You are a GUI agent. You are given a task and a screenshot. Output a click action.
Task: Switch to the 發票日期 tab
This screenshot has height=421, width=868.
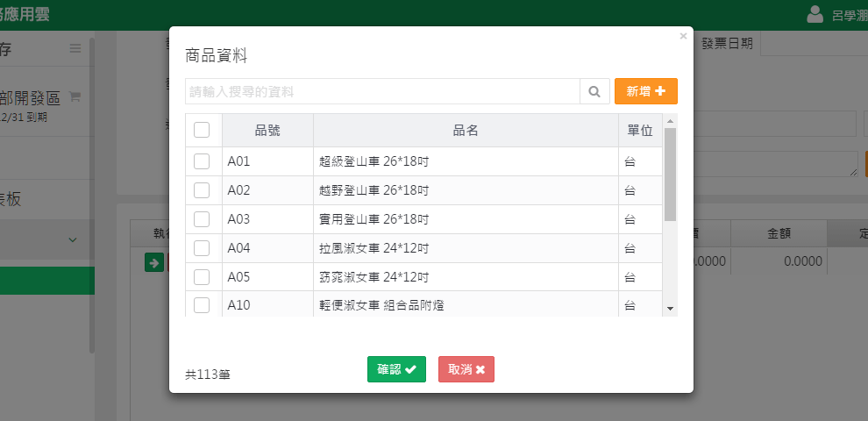coord(728,44)
